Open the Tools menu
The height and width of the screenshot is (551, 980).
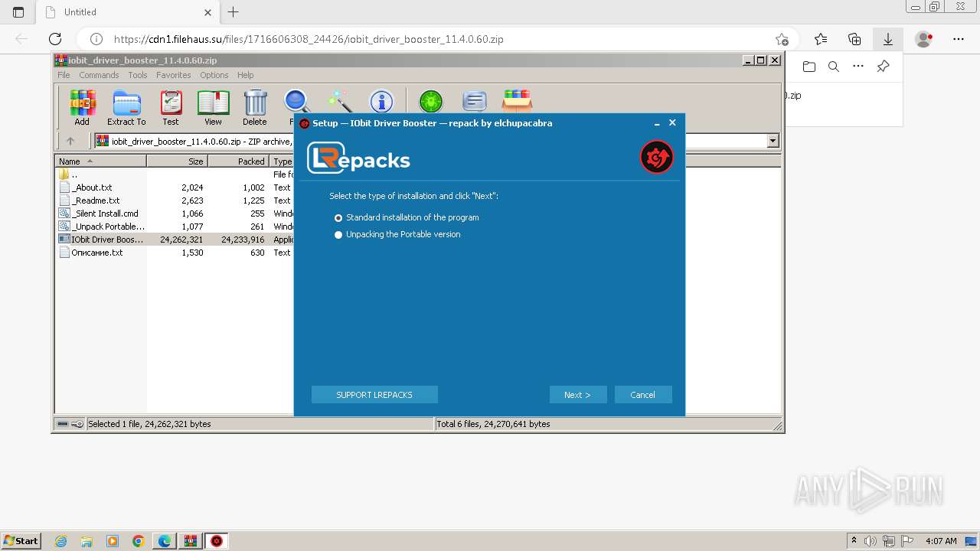138,75
